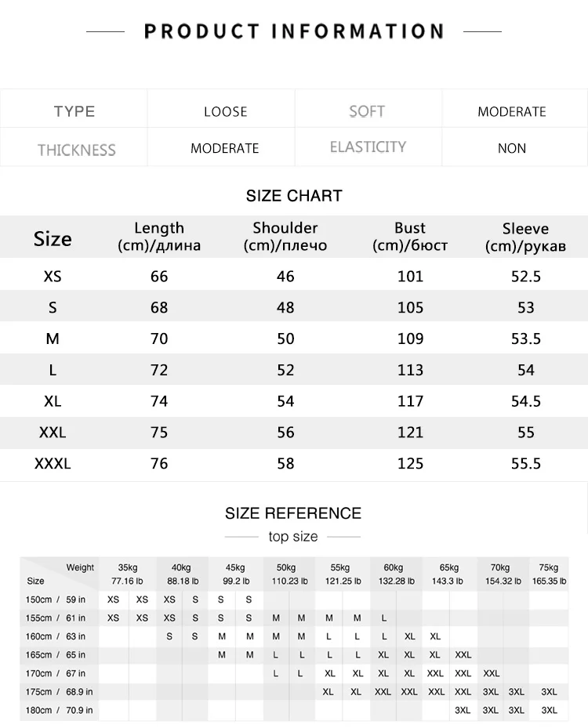
Task: Select the 50kg weight column header
Action: (x=289, y=574)
